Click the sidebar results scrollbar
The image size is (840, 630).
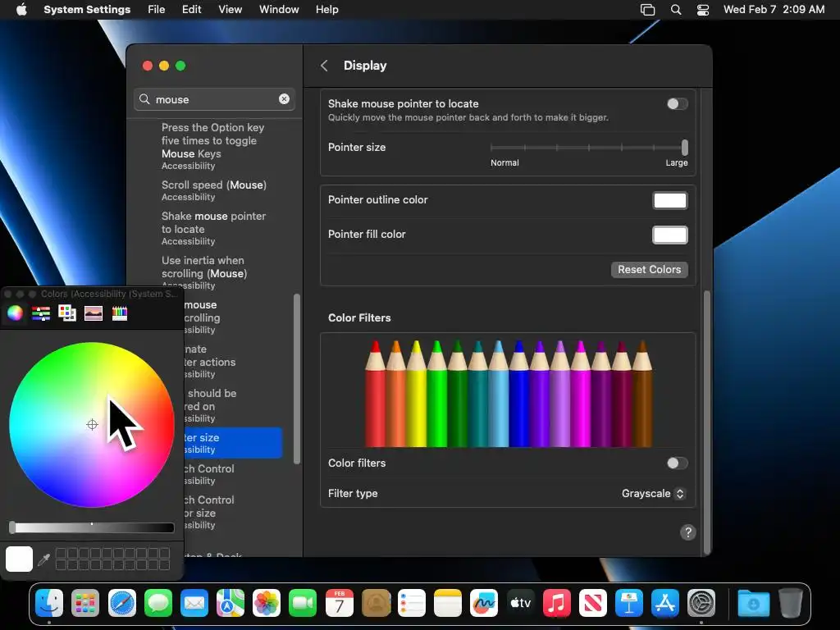pyautogui.click(x=297, y=379)
